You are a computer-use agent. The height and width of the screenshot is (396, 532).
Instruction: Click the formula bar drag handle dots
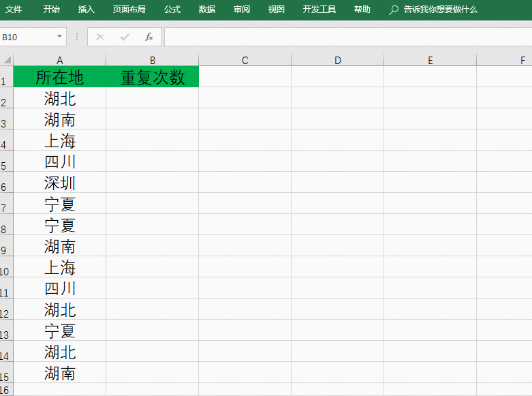pos(77,37)
